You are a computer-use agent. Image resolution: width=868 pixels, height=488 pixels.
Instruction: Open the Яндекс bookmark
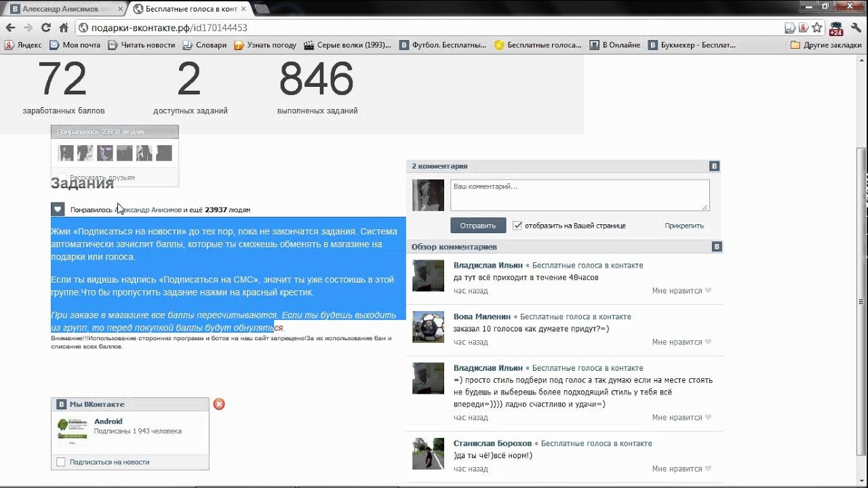tap(23, 45)
